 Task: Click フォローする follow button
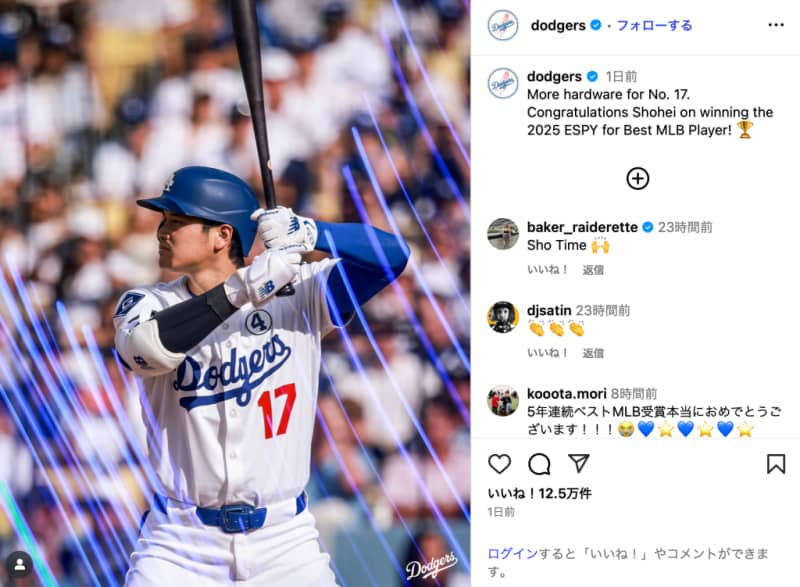tap(654, 25)
